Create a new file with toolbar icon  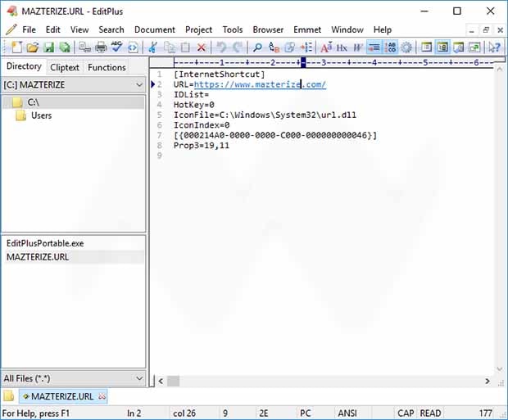[16, 47]
